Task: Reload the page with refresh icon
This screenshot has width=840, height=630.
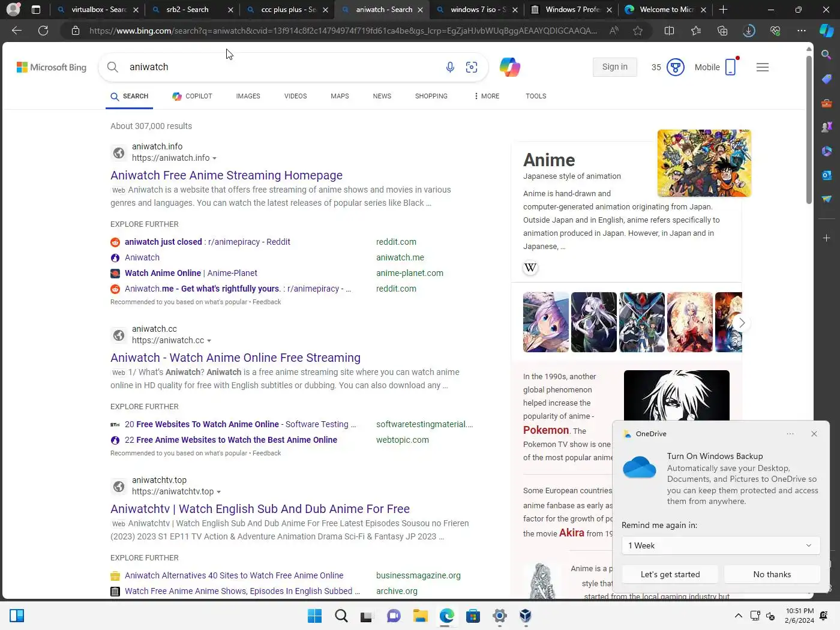Action: click(43, 31)
